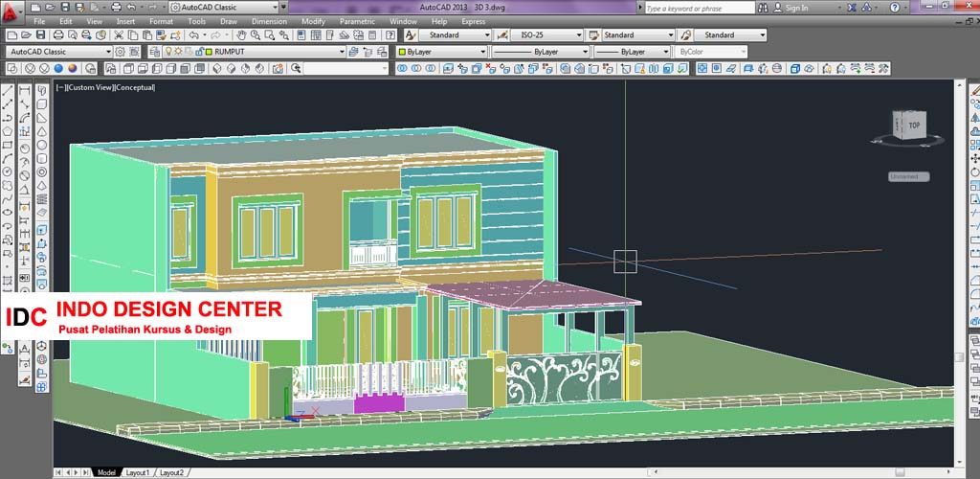Screen dimensions: 980x479
Task: Select the Circle tool in Draw toolbar
Action: (x=8, y=172)
